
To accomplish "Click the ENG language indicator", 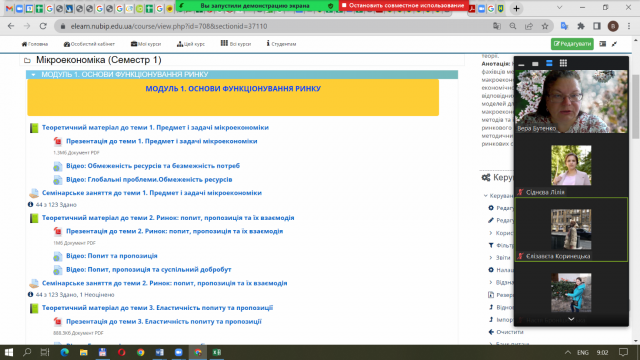I will pyautogui.click(x=582, y=352).
